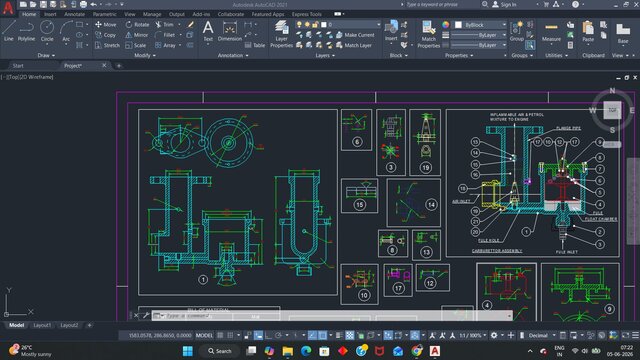640x360 pixels.
Task: Select the Polyline tool
Action: (26, 31)
